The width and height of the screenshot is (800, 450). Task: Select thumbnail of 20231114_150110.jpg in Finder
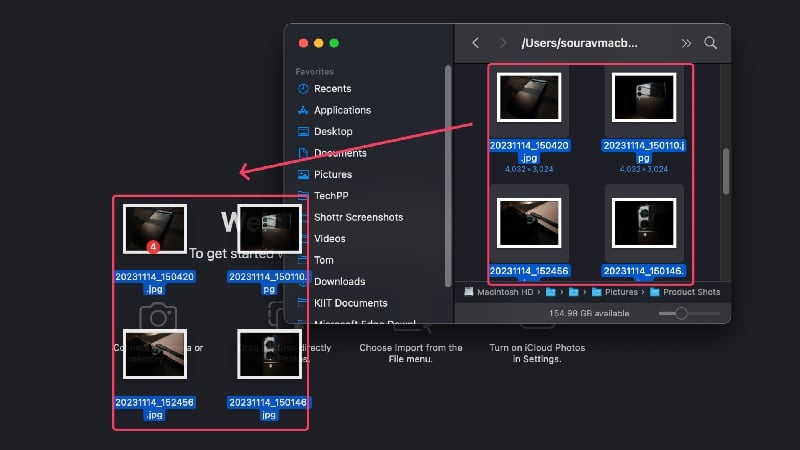point(644,97)
